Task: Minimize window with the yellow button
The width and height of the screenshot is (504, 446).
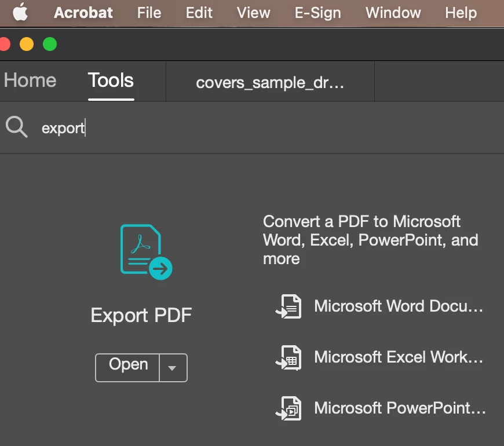Action: [x=27, y=44]
